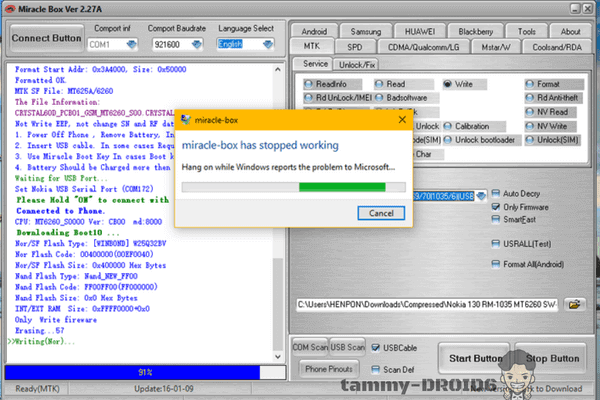This screenshot has width=600, height=400.
Task: Open the phone model dropdown arrow
Action: (481, 196)
